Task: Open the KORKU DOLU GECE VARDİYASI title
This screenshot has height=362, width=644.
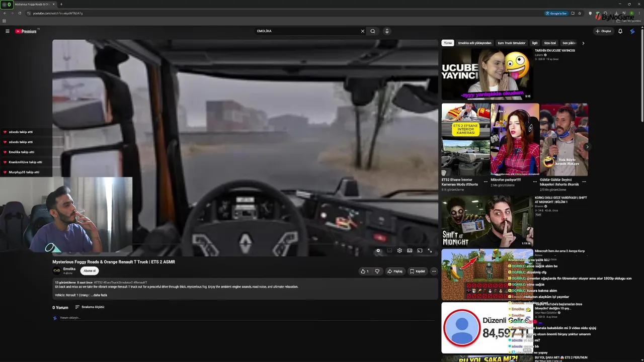Action: click(x=561, y=200)
